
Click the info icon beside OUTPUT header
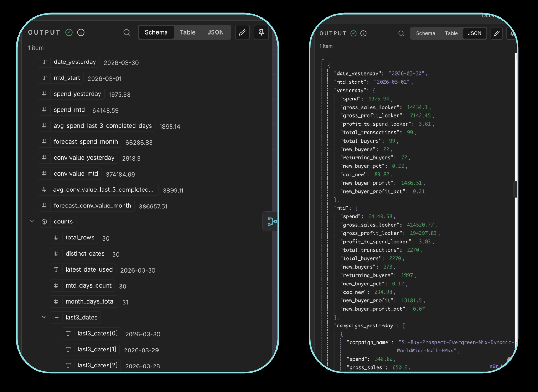(81, 32)
